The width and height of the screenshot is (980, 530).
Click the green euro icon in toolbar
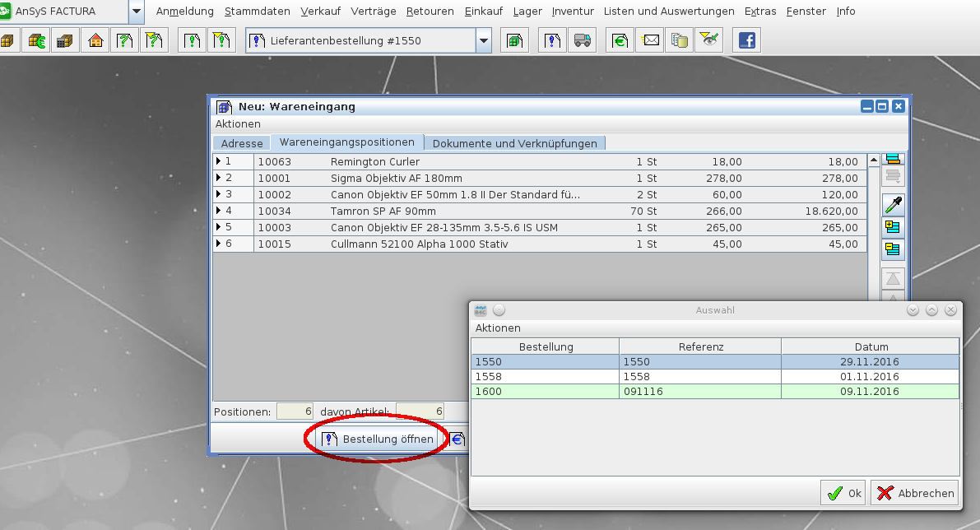point(620,40)
